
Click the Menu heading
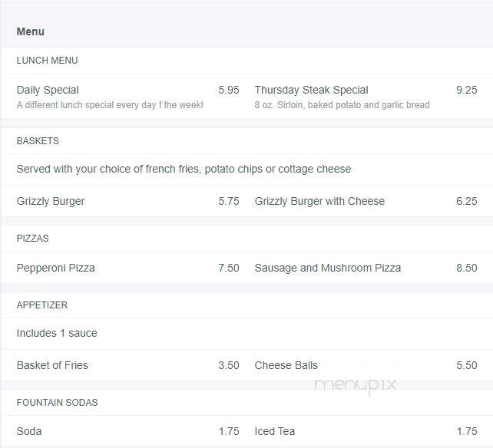pos(30,31)
